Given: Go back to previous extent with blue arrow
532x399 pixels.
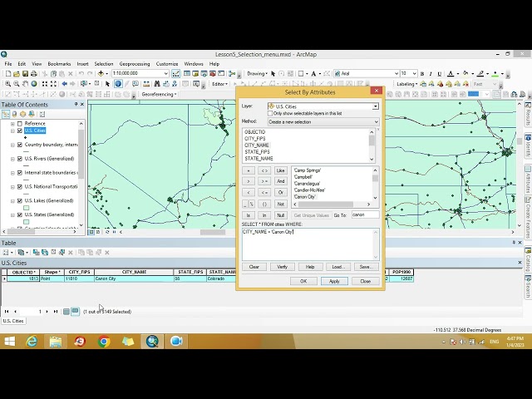Looking at the screenshot, I should pos(64,84).
